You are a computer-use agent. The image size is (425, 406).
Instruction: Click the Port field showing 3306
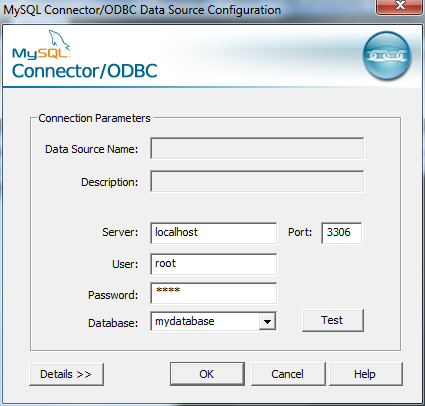[341, 233]
